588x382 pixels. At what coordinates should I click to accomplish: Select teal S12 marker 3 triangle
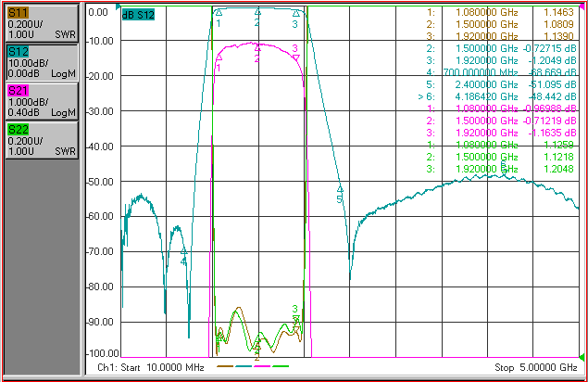[296, 14]
